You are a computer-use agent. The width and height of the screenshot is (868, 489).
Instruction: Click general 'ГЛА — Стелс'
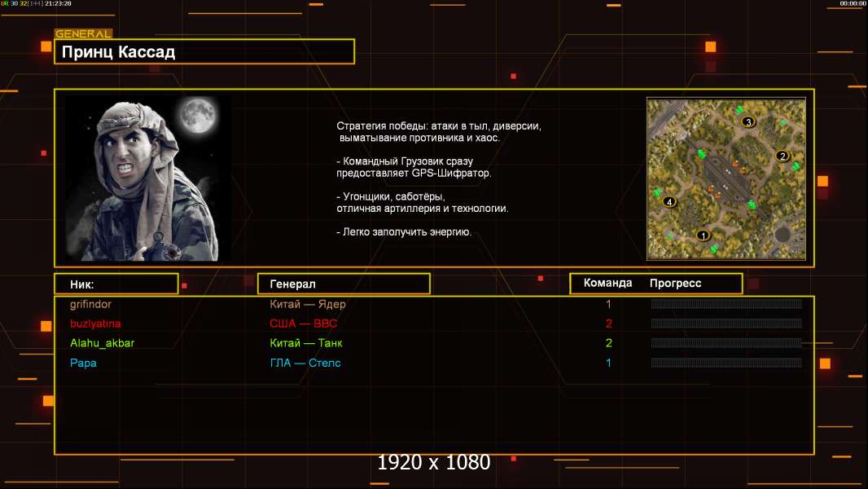[x=305, y=363]
